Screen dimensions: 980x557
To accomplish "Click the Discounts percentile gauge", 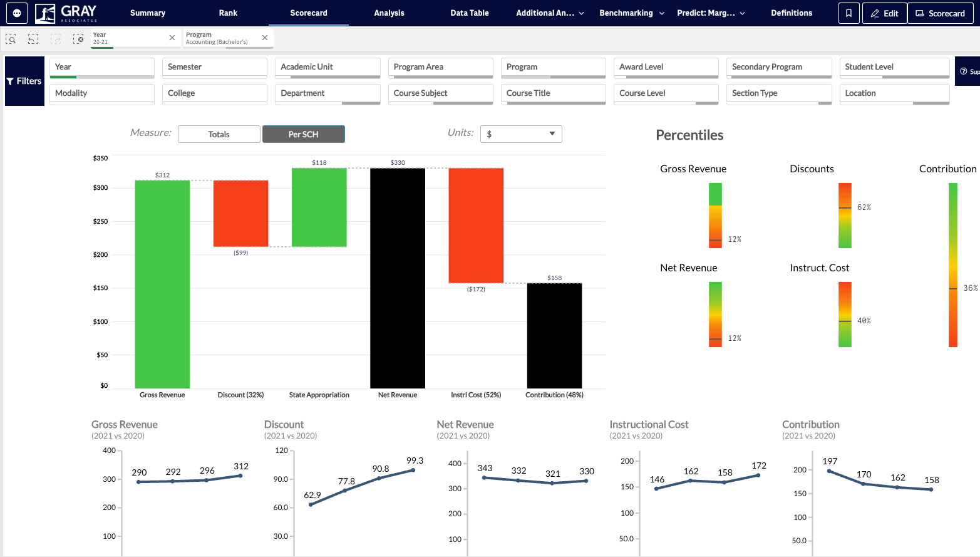I will point(845,216).
